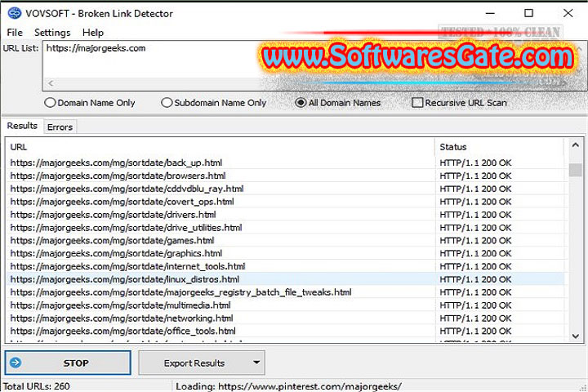
Task: Select the networking.html URL row
Action: point(285,318)
